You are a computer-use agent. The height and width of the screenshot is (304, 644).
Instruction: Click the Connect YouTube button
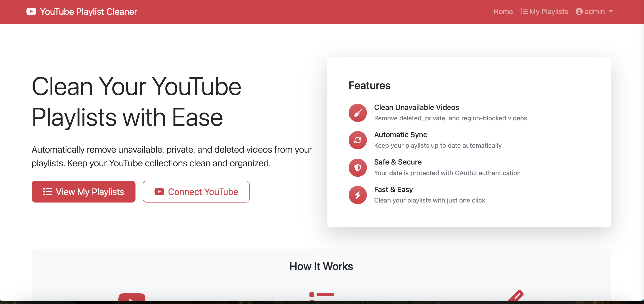(x=196, y=192)
